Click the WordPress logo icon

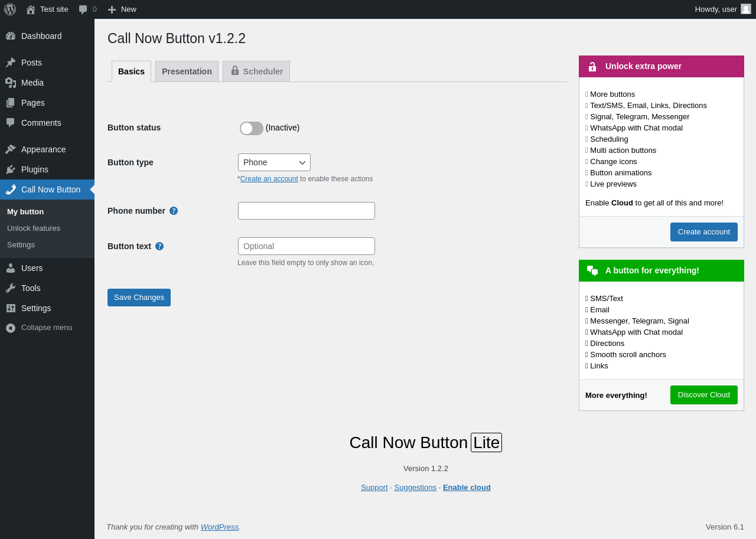pos(10,9)
